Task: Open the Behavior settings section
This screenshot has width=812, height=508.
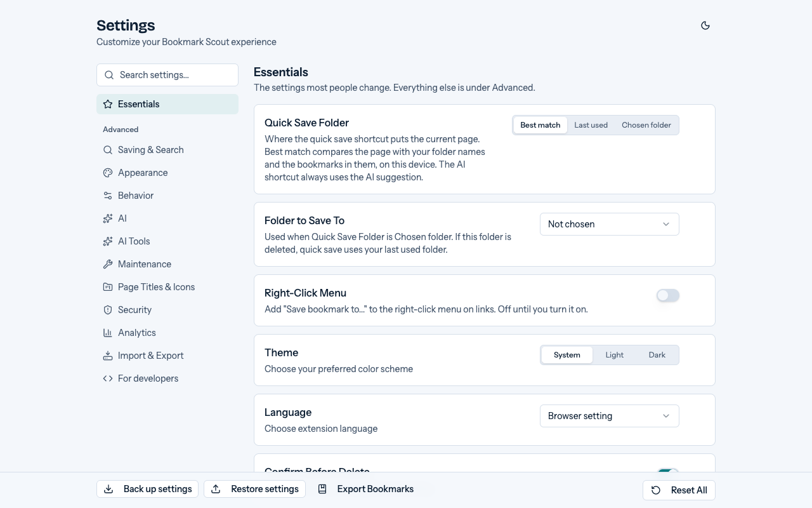Action: click(167, 196)
